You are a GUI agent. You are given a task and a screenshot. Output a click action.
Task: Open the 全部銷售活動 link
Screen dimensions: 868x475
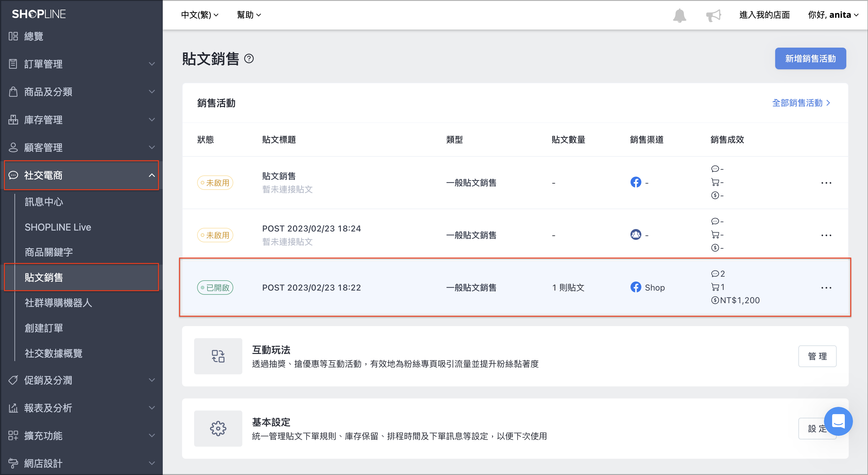pos(801,103)
